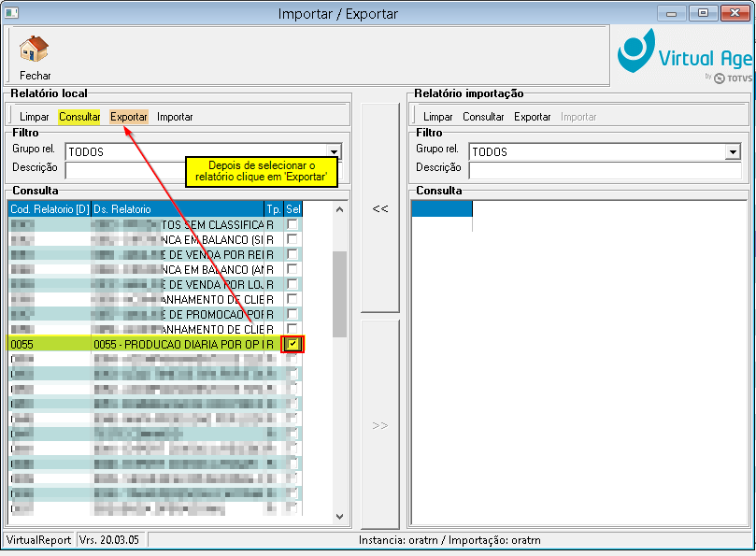This screenshot has width=756, height=556.
Task: Click Exportar in Relatório local
Action: click(x=128, y=117)
